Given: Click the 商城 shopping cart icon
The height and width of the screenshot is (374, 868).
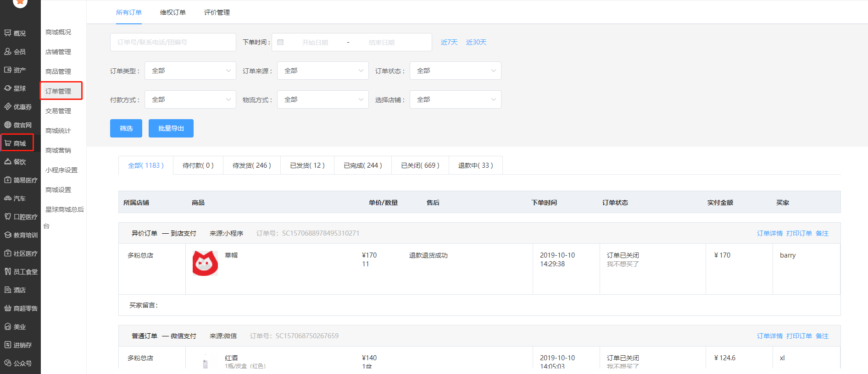Looking at the screenshot, I should [8, 143].
